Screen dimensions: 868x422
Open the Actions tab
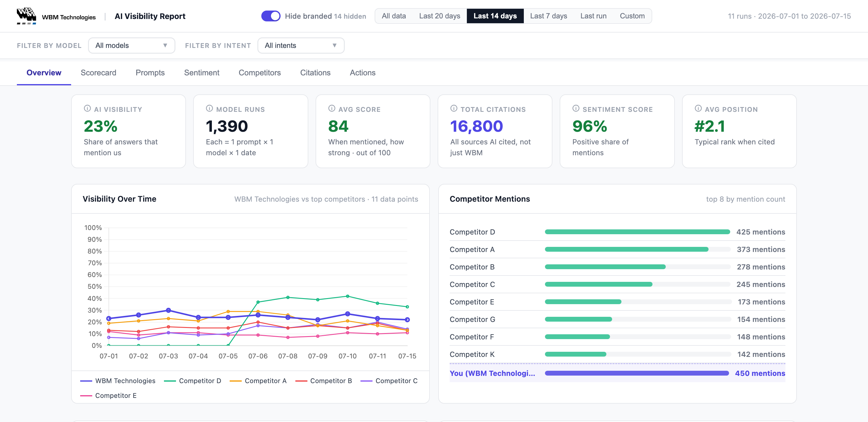(363, 73)
